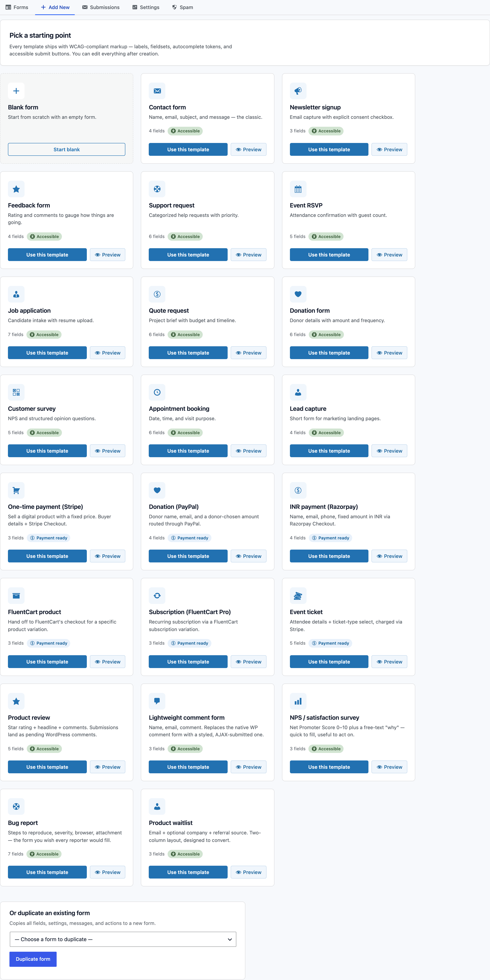Click "7 fields" text on Job application card
Screen dimensions: 490x980
[x=16, y=335]
